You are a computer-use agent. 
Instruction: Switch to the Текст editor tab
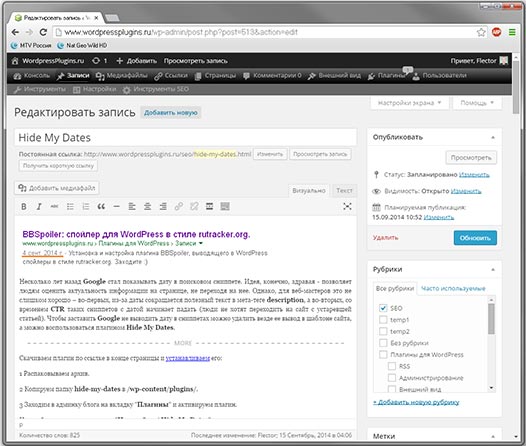pyautogui.click(x=345, y=190)
